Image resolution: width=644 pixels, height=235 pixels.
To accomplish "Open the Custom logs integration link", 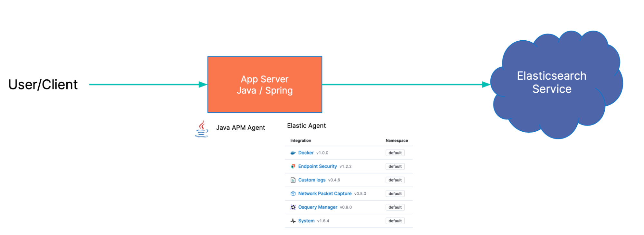I will coord(312,180).
